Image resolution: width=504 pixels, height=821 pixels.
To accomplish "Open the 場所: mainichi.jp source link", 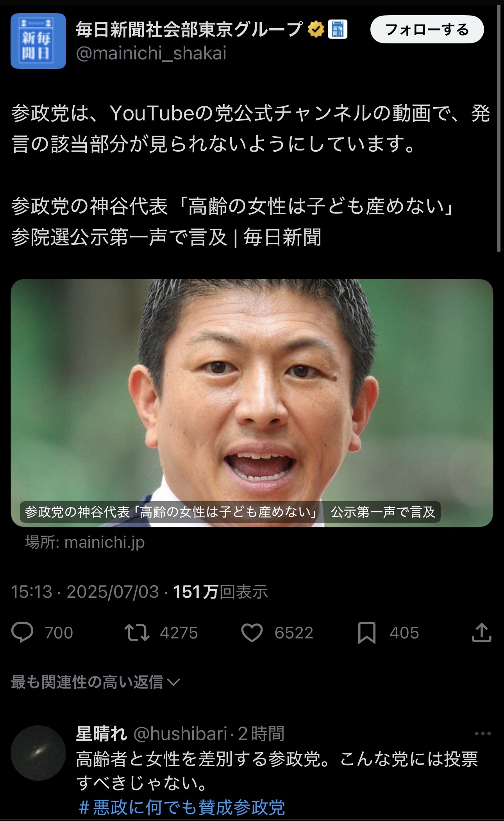I will tap(85, 542).
